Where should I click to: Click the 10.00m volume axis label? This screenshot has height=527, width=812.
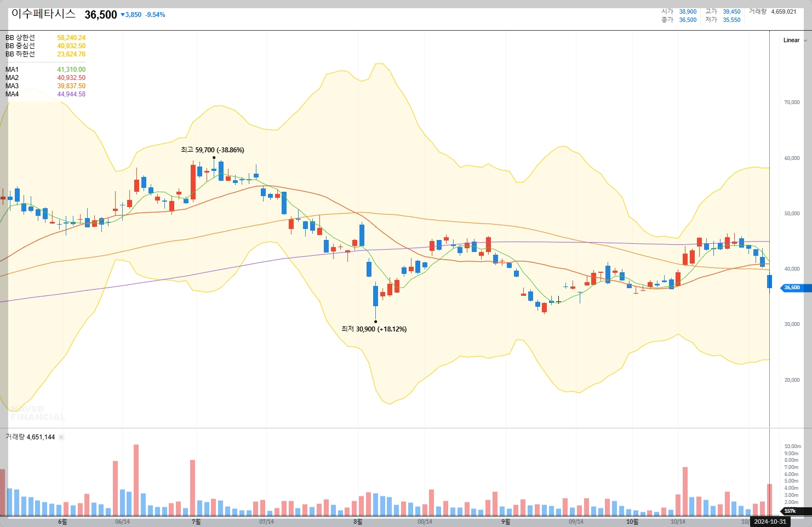coord(792,446)
